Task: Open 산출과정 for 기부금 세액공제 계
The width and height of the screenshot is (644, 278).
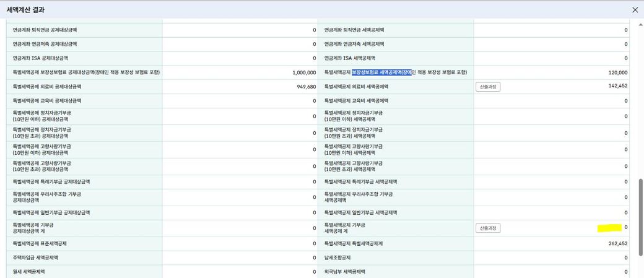Action: click(x=487, y=228)
